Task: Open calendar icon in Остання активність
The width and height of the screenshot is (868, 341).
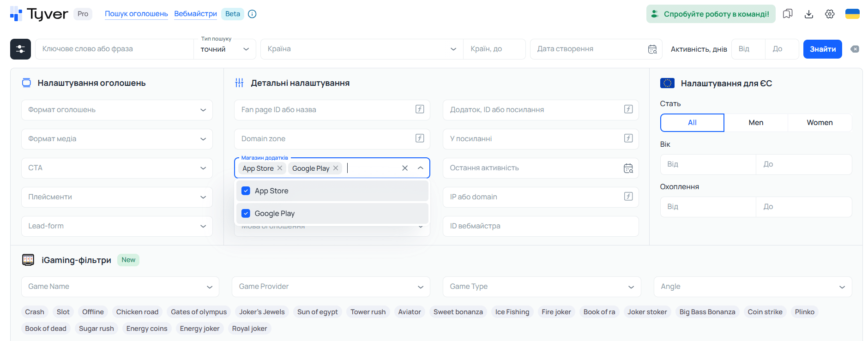Action: (x=628, y=168)
